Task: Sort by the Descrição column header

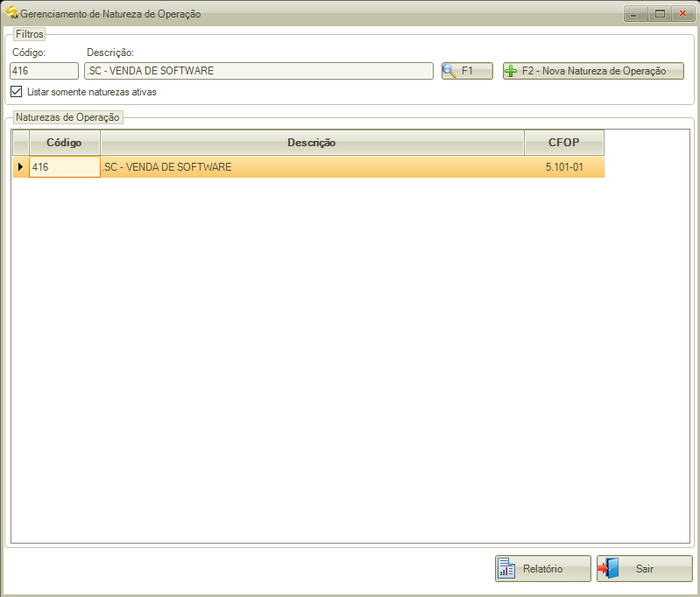Action: (x=312, y=143)
